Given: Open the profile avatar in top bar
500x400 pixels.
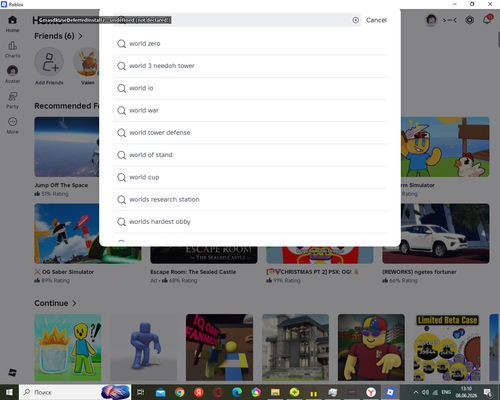Looking at the screenshot, I should pos(431,20).
